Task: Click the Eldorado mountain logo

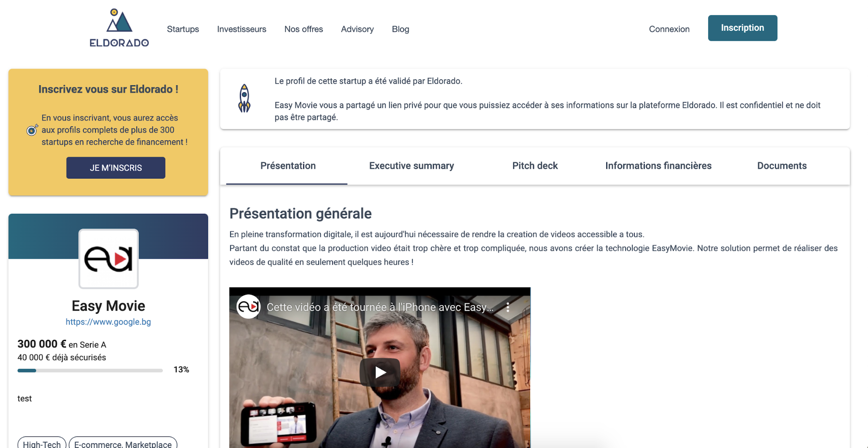Action: pyautogui.click(x=119, y=28)
